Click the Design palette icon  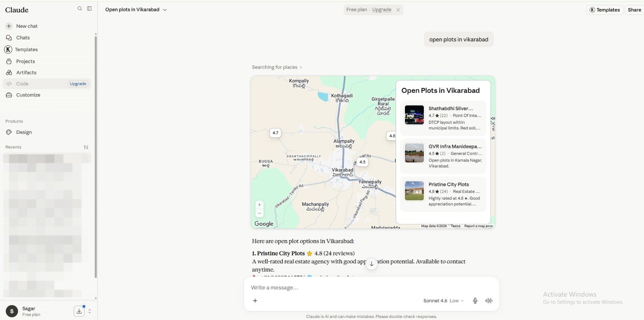pyautogui.click(x=9, y=132)
